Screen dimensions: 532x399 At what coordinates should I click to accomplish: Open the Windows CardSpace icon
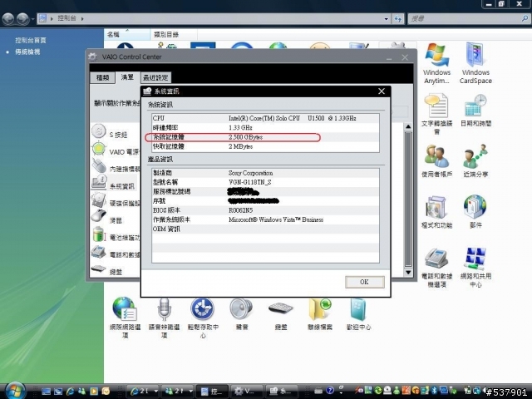tap(475, 63)
